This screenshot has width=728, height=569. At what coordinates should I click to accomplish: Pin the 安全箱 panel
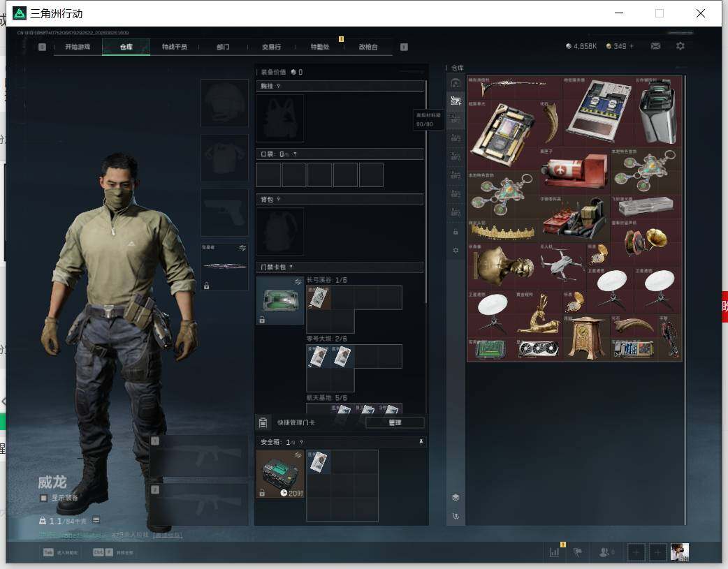pyautogui.click(x=421, y=442)
